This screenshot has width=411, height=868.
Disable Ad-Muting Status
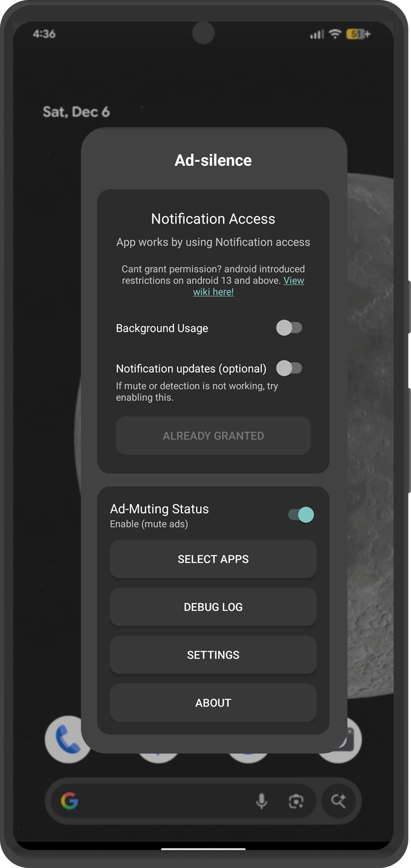pyautogui.click(x=301, y=515)
